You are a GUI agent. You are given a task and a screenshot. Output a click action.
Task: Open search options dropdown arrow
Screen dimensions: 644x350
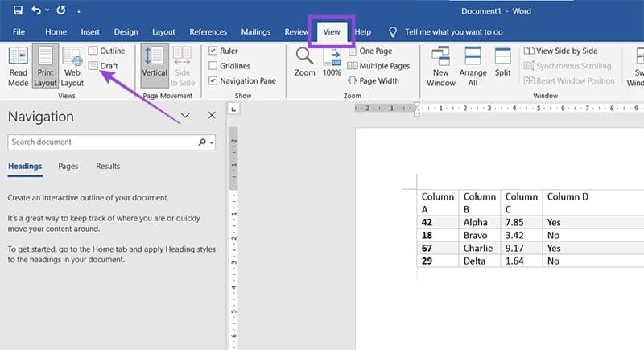coord(212,142)
